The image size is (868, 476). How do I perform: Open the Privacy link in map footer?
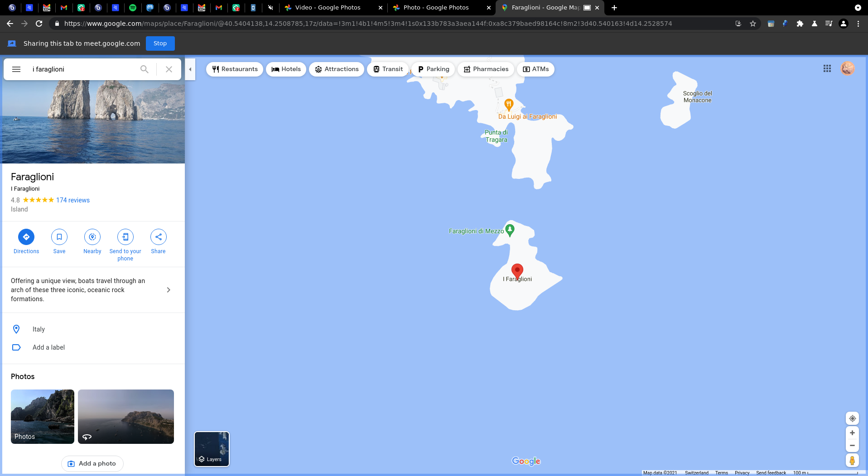(x=742, y=473)
